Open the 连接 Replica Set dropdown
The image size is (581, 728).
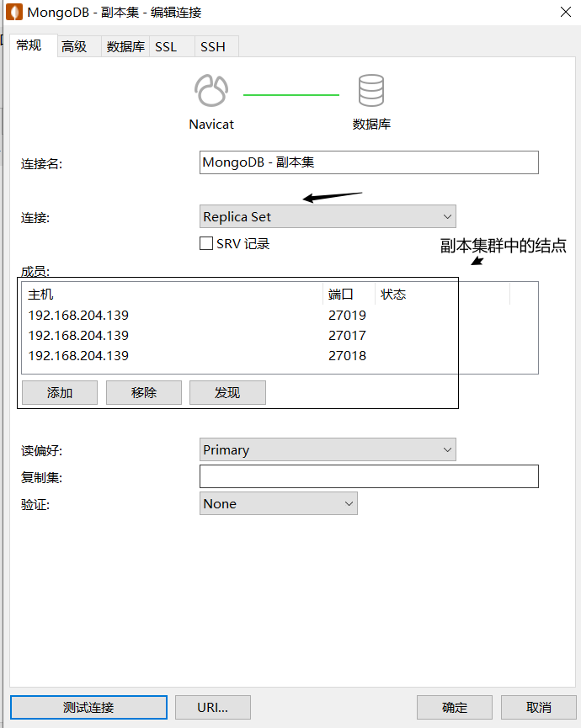328,216
